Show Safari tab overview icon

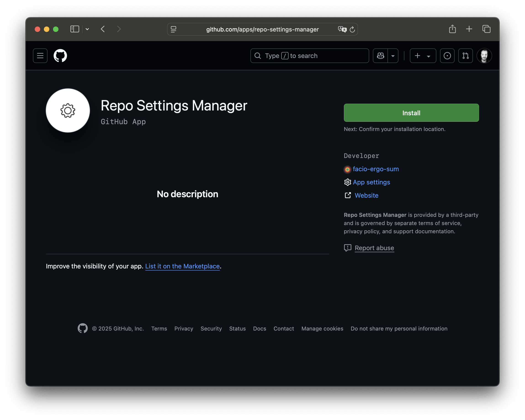pos(486,29)
